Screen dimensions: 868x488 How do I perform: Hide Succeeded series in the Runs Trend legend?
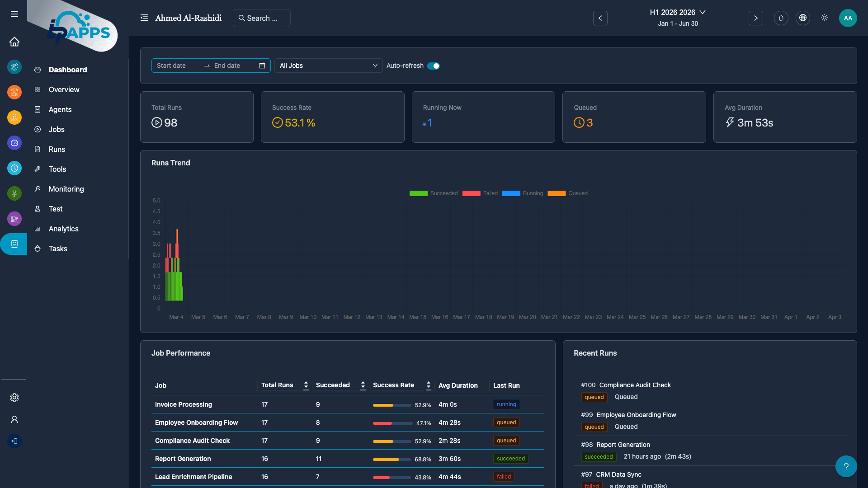(418, 193)
